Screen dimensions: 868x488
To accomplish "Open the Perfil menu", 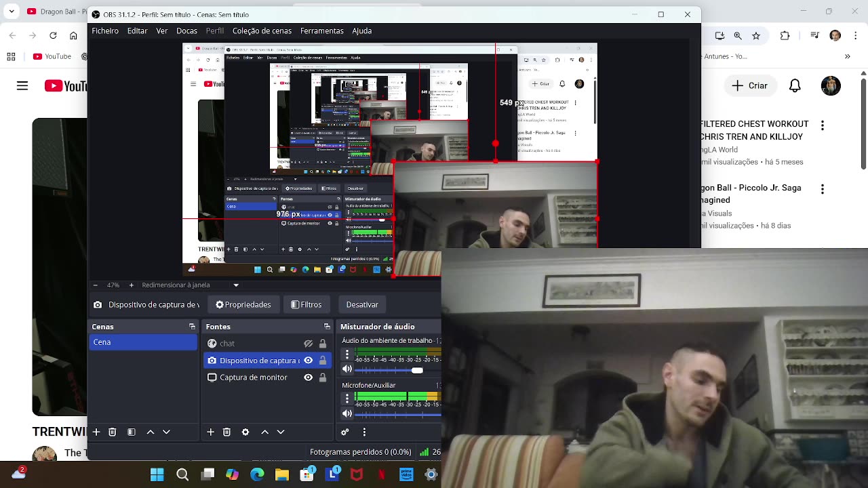I will tap(215, 30).
